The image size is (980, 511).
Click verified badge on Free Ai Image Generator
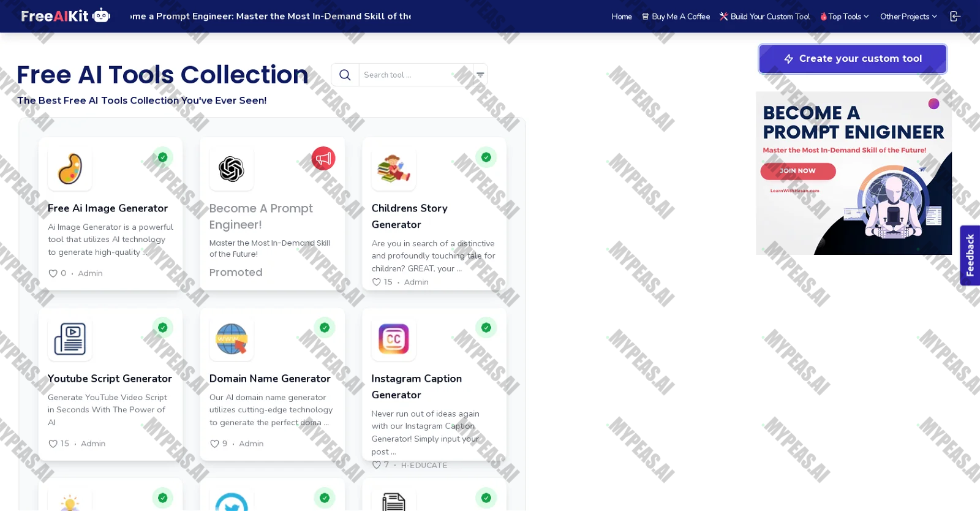(163, 157)
